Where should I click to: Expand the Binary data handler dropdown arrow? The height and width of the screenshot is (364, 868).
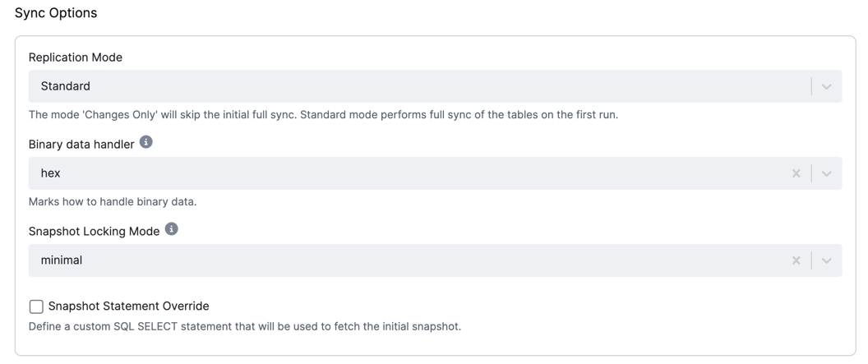coord(826,173)
